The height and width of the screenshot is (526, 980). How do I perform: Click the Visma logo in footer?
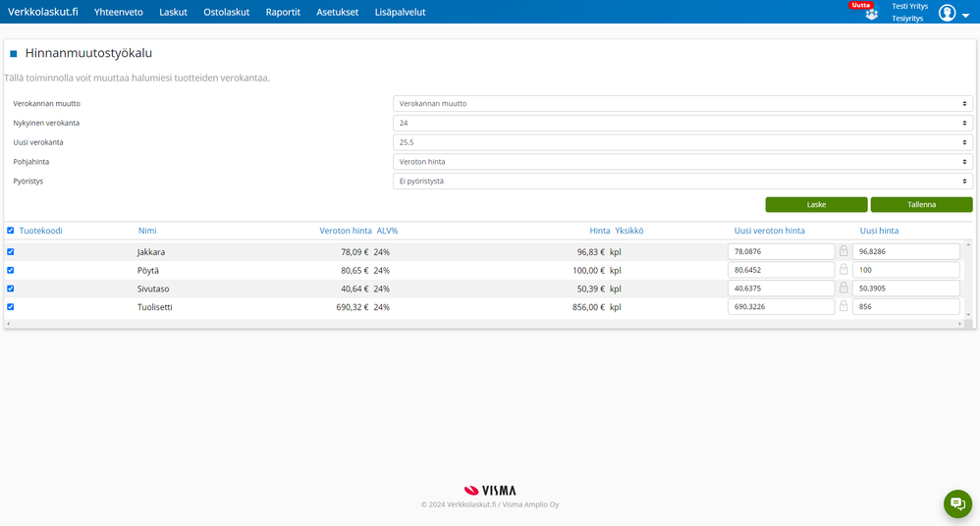tap(490, 491)
